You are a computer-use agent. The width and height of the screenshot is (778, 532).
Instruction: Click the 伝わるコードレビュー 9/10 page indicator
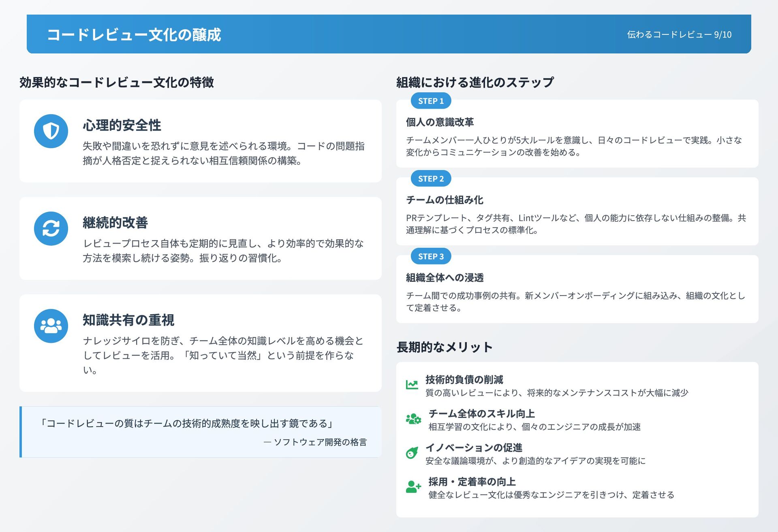click(x=679, y=35)
